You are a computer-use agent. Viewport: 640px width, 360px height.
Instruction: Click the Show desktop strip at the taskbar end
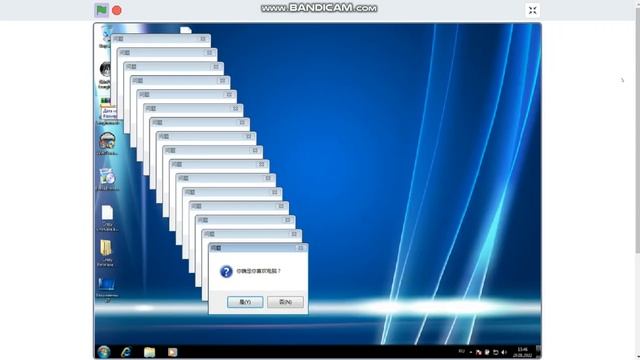pos(538,352)
